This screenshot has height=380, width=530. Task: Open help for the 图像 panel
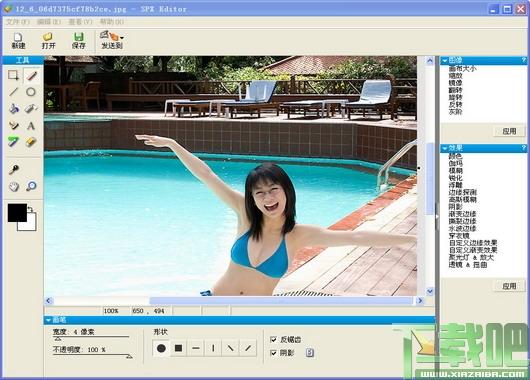(x=523, y=61)
